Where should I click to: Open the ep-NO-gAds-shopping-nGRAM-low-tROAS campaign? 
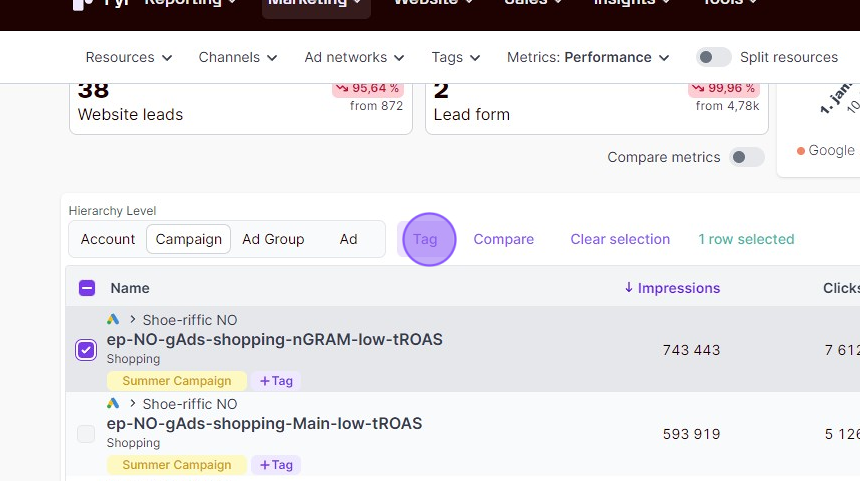coord(274,339)
